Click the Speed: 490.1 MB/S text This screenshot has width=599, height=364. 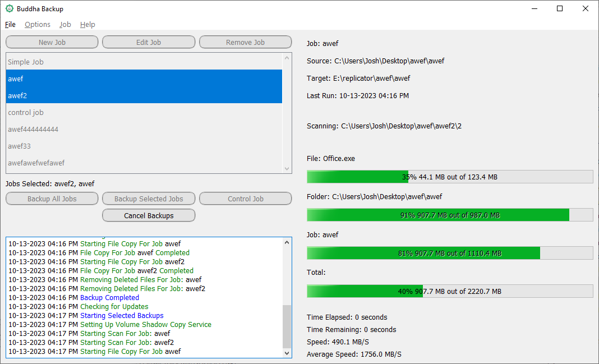(x=338, y=342)
